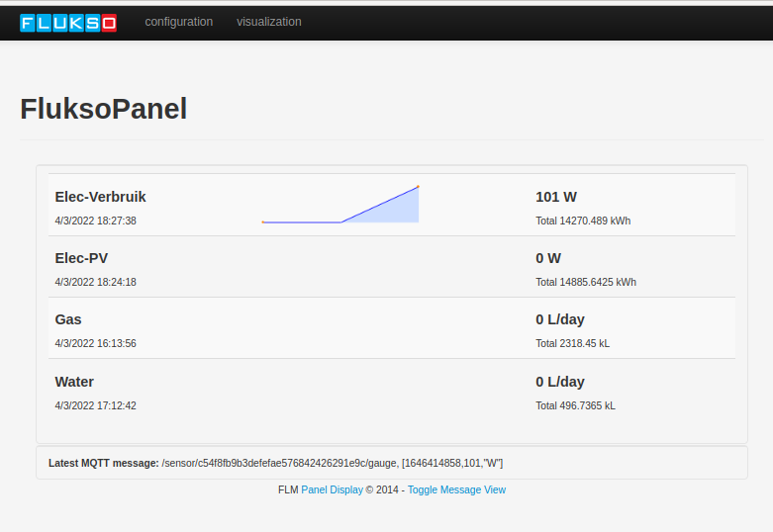Click the Total 14270.489 kWh text
This screenshot has height=532, width=773.
coord(583,221)
